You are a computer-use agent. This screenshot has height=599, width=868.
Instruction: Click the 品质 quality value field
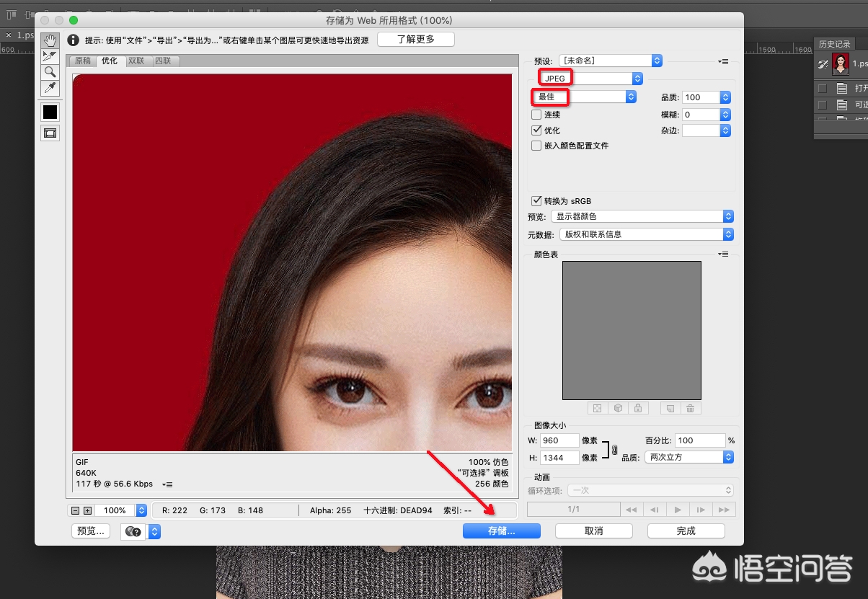point(701,97)
